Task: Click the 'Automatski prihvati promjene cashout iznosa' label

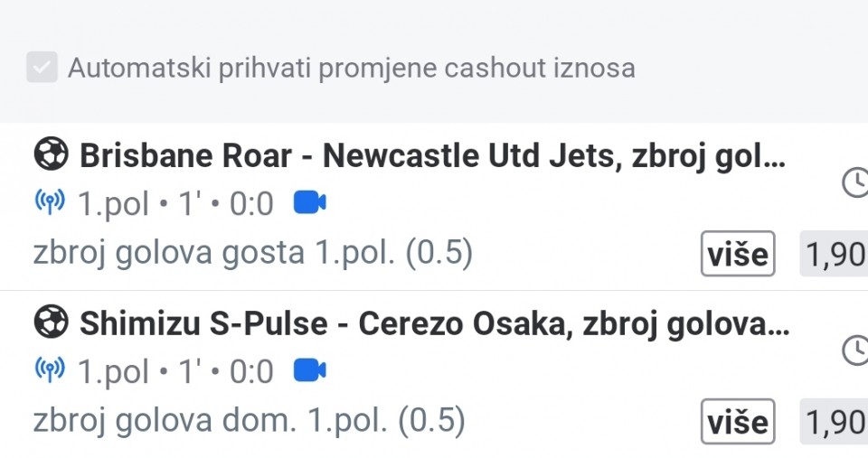Action: click(351, 68)
